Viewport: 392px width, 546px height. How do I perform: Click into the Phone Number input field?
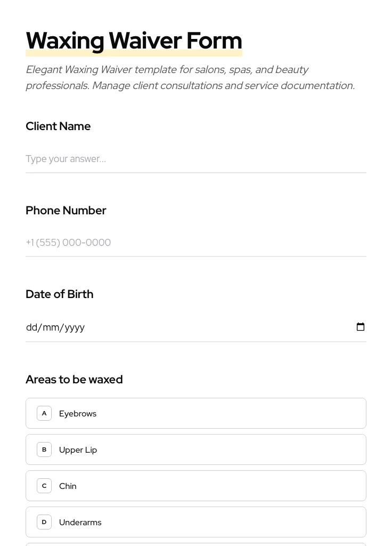click(x=196, y=243)
